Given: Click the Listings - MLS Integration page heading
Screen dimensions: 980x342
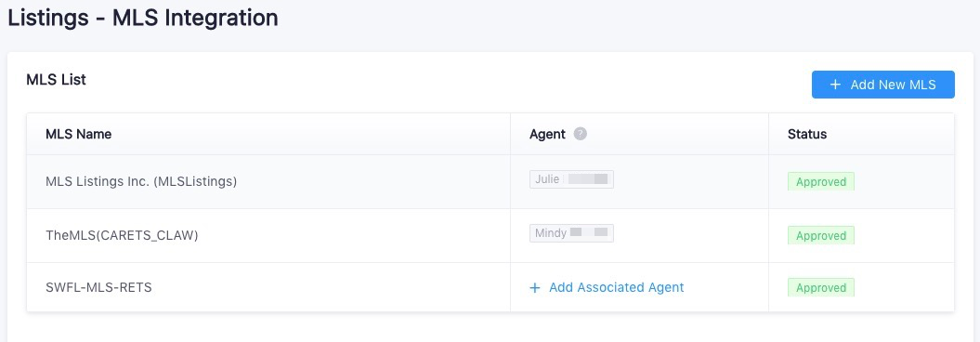Looking at the screenshot, I should point(143,18).
